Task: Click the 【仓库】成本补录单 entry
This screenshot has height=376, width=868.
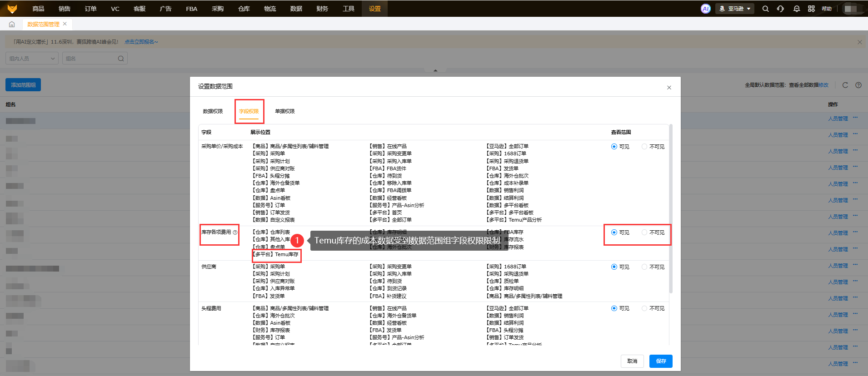Action: tap(508, 183)
